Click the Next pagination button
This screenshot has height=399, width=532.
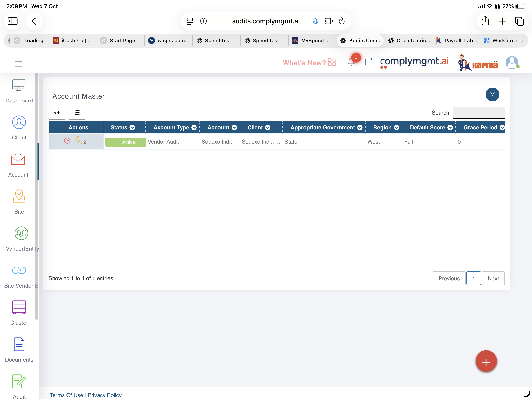tap(493, 278)
